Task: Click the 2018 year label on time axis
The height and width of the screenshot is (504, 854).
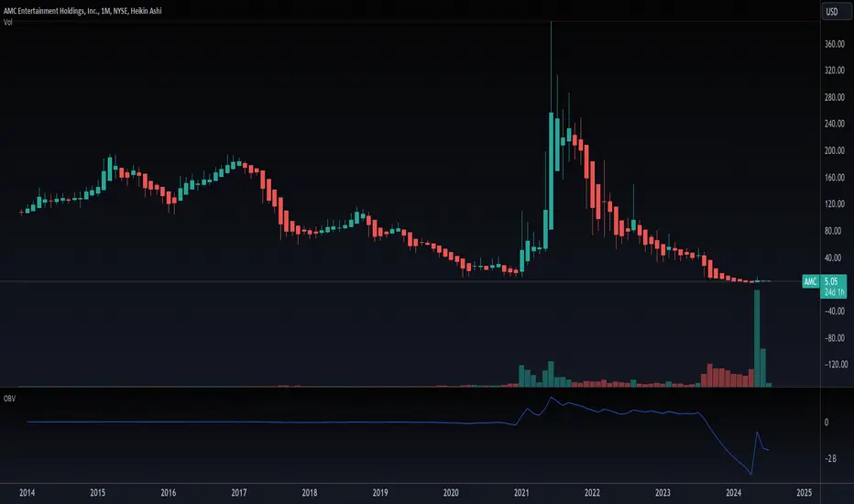Action: [310, 493]
